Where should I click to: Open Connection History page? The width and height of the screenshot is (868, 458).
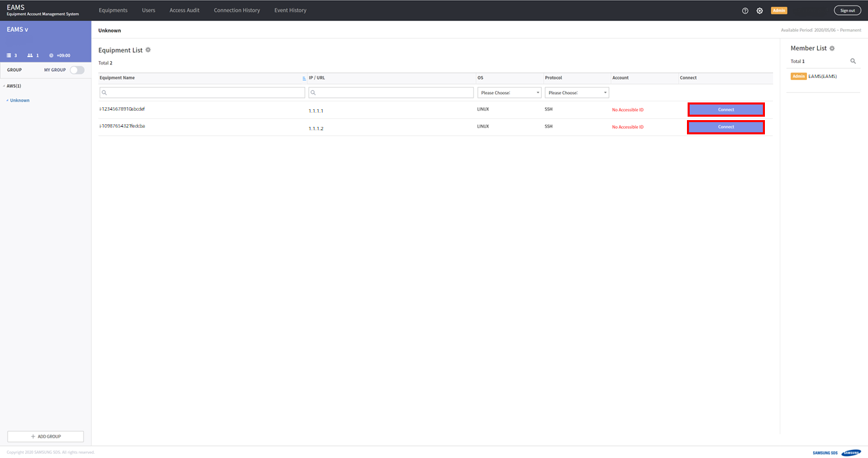point(237,10)
